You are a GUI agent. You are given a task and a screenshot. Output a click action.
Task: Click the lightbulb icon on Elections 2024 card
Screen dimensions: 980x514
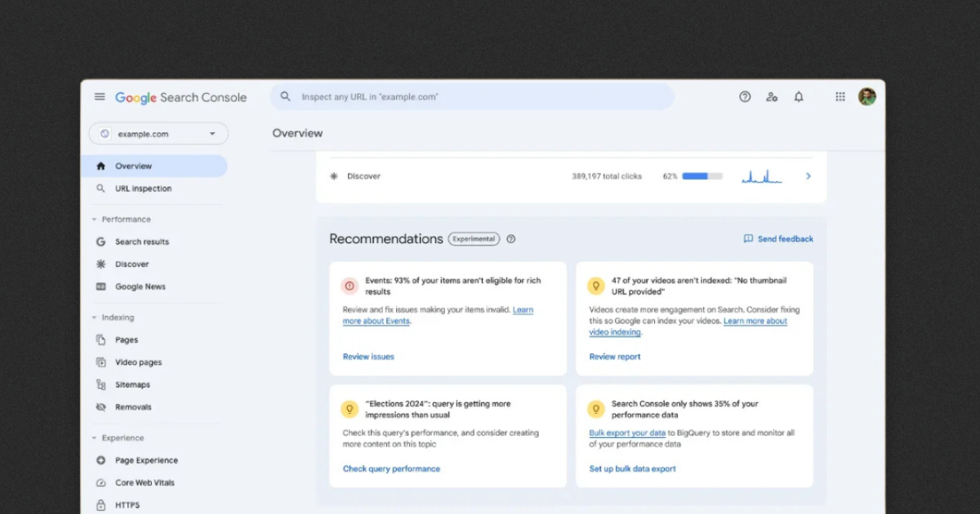pyautogui.click(x=350, y=409)
